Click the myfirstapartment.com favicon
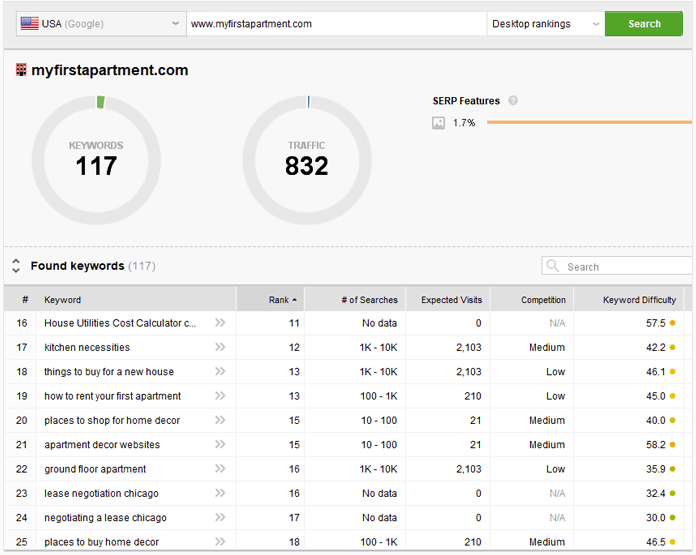This screenshot has height=555, width=696. tap(21, 70)
